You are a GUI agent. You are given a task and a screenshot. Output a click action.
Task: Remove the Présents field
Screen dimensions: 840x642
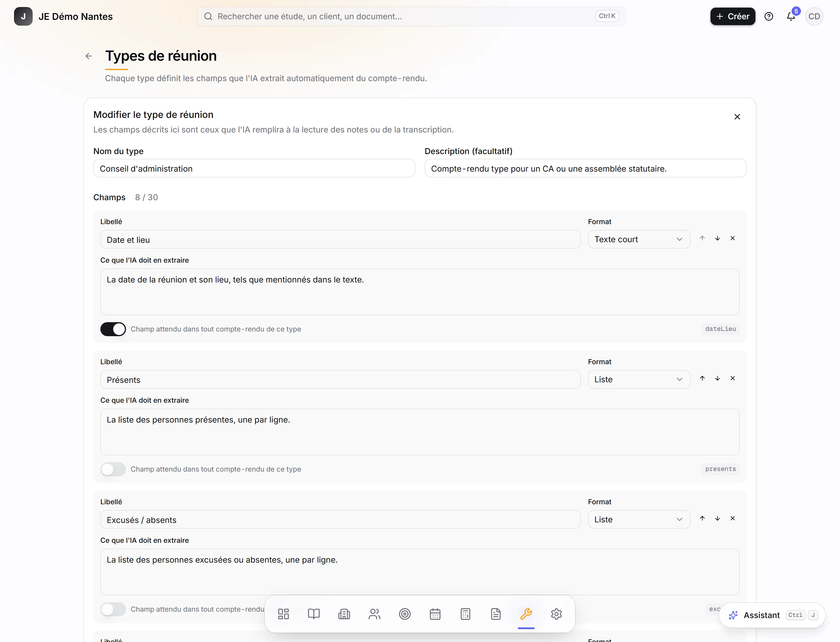coord(733,378)
